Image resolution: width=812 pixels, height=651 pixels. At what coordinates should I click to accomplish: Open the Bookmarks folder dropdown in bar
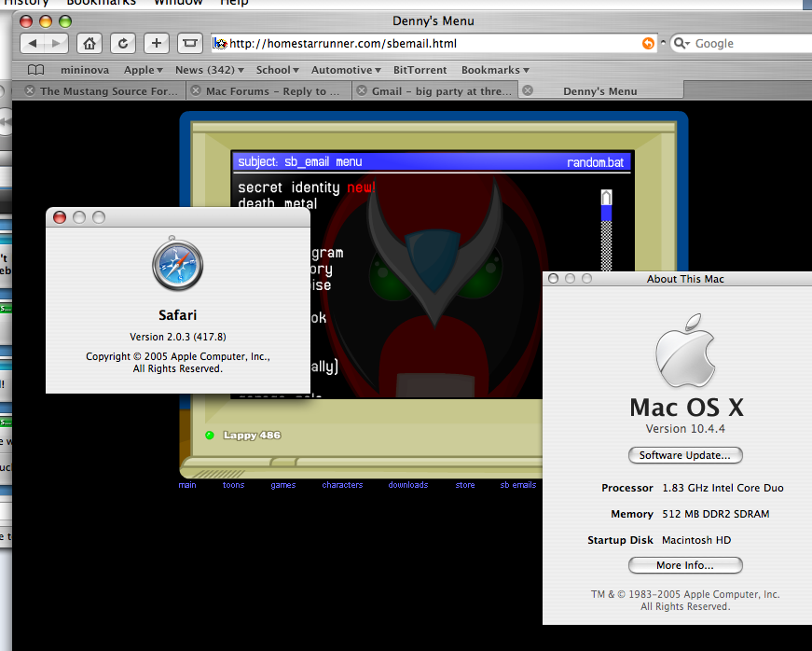click(495, 70)
